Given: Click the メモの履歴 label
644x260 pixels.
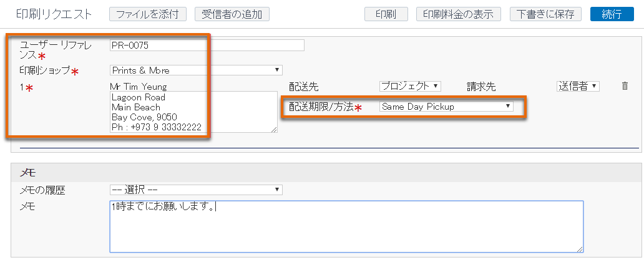Looking at the screenshot, I should [x=42, y=190].
